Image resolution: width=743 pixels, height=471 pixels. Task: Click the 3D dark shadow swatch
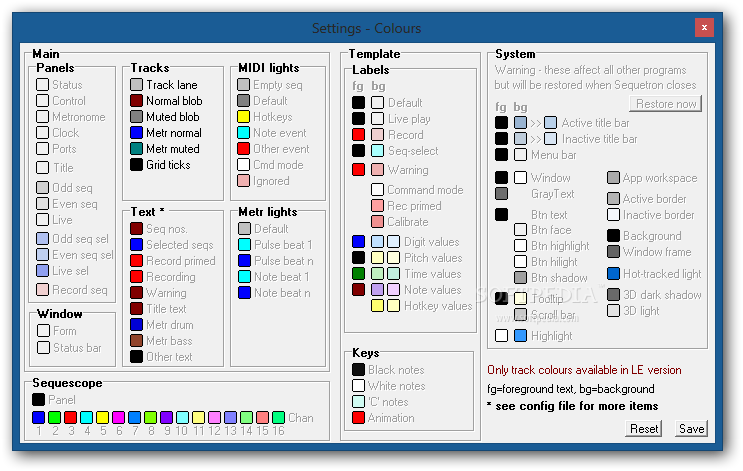pos(614,295)
